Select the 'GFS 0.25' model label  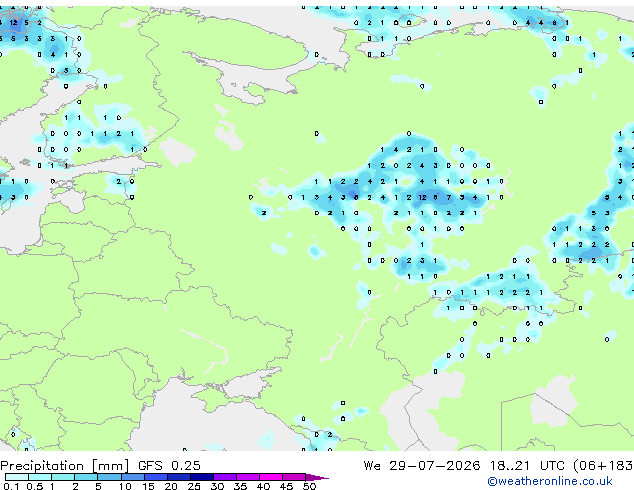coord(169,466)
